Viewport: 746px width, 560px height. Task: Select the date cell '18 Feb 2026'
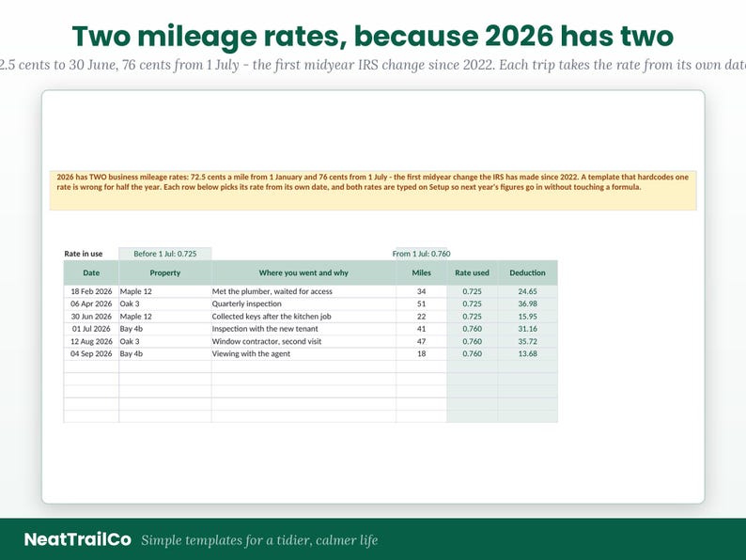(x=91, y=291)
